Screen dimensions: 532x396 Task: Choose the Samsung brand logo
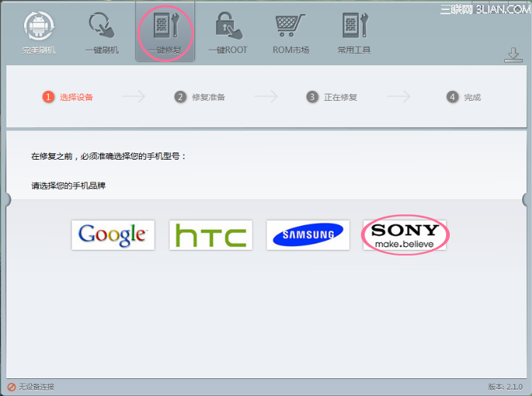[x=308, y=235]
